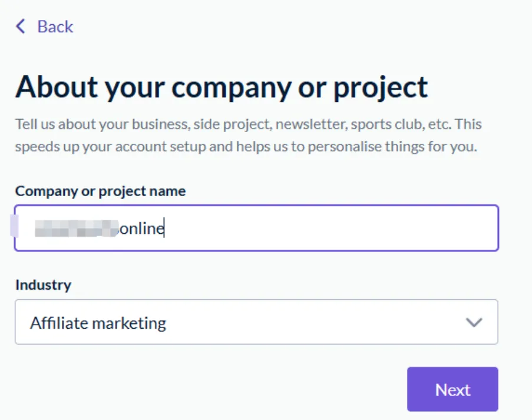Click the down arrow in Industry dropdown

[x=474, y=322]
